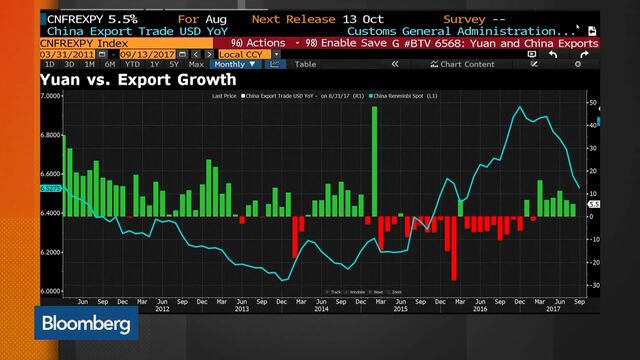Click the redo arrow icon

pyautogui.click(x=584, y=54)
